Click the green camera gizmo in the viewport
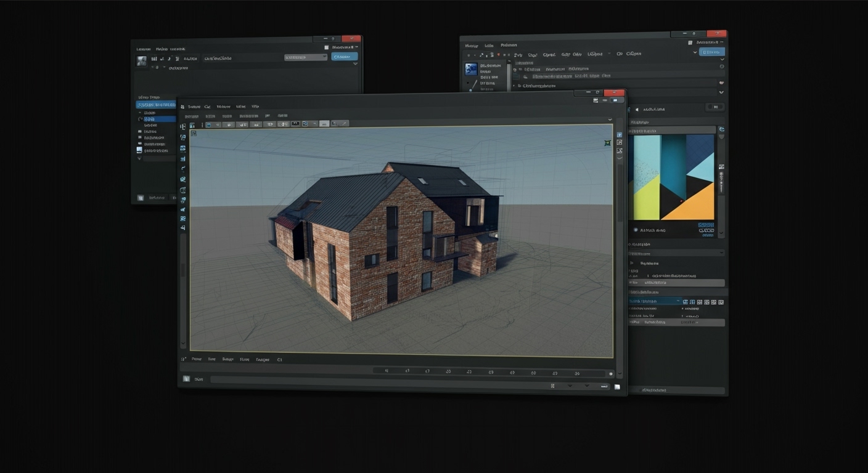The image size is (868, 473). click(x=607, y=143)
